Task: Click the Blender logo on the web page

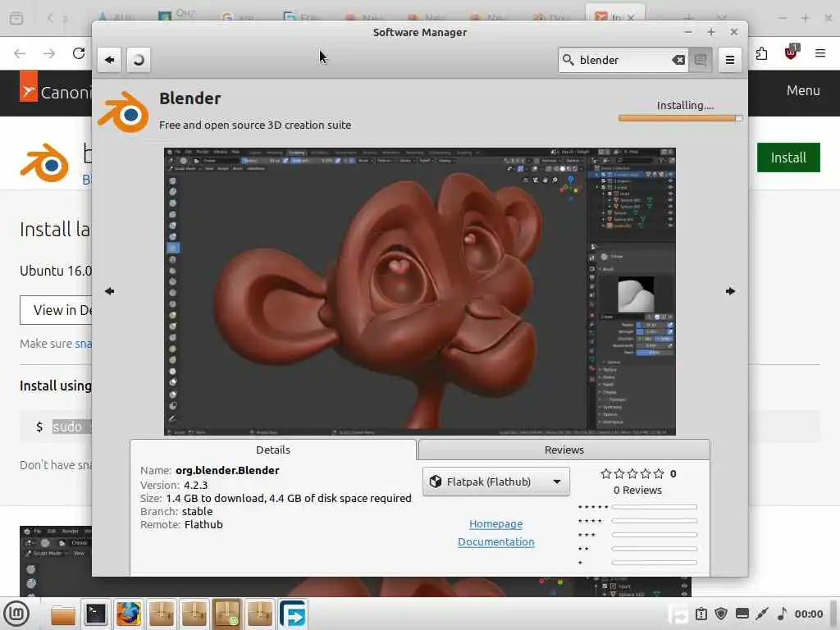Action: (44, 162)
